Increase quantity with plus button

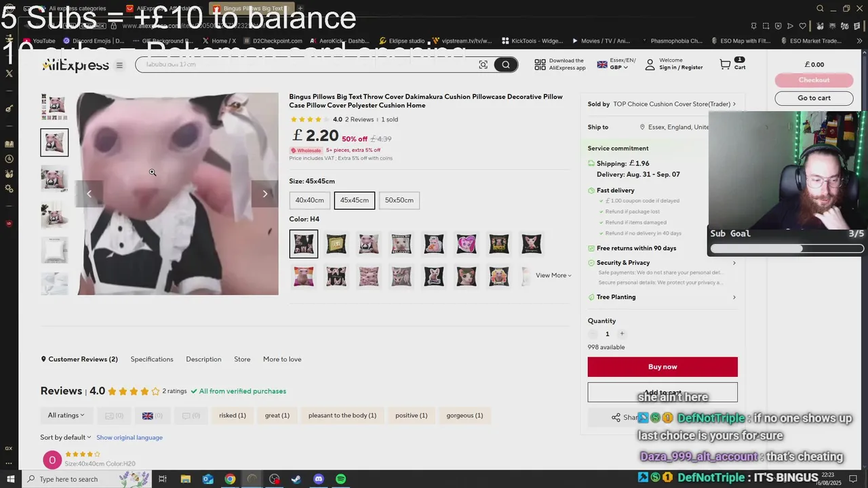(x=622, y=333)
